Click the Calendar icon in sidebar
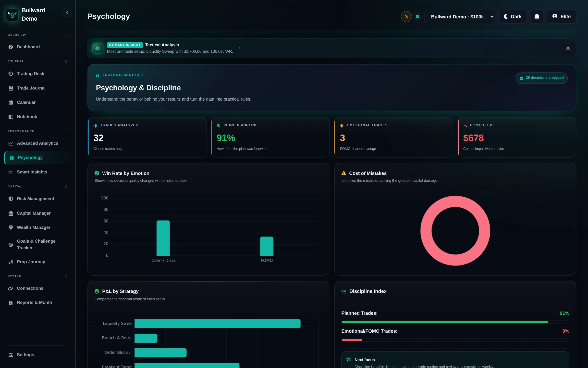 [11, 102]
